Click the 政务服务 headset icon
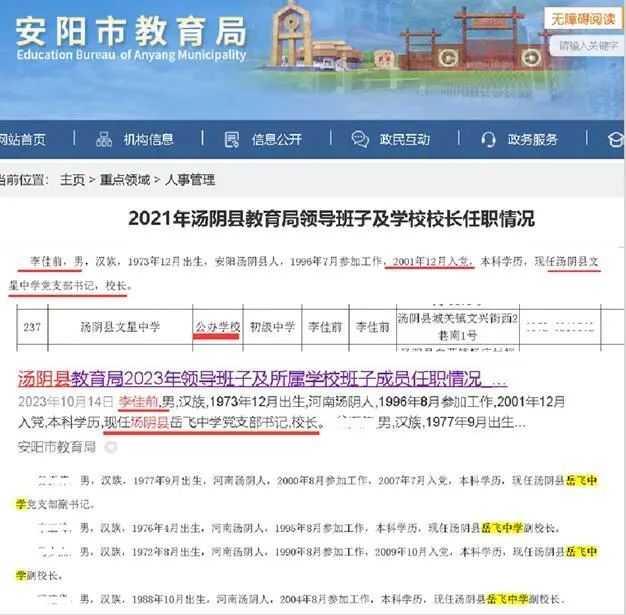The width and height of the screenshot is (626, 615). tap(488, 139)
